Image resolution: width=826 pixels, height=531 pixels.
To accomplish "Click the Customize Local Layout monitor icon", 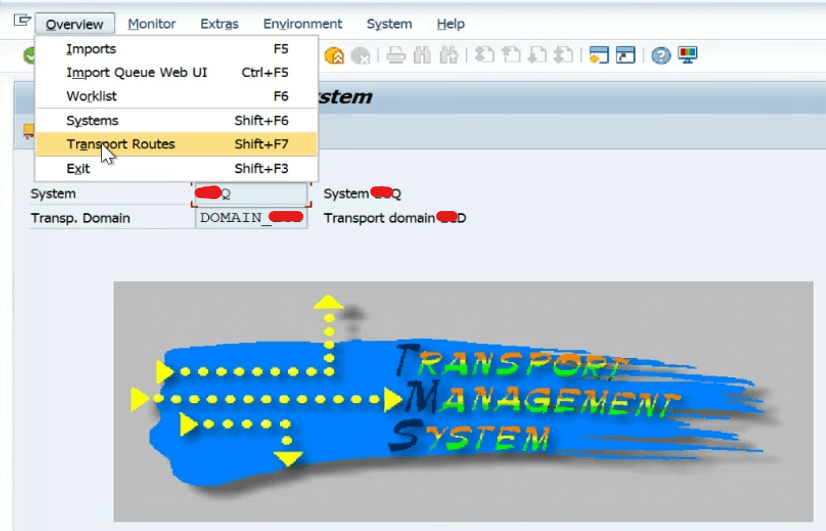I will pos(687,55).
